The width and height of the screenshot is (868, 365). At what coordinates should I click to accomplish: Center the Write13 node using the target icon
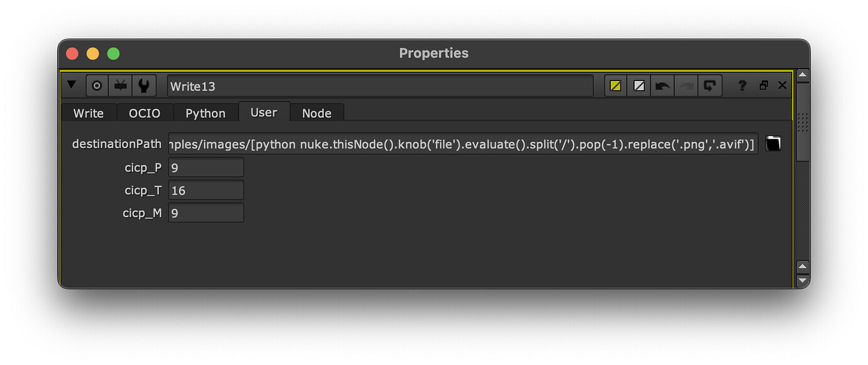pyautogui.click(x=96, y=85)
